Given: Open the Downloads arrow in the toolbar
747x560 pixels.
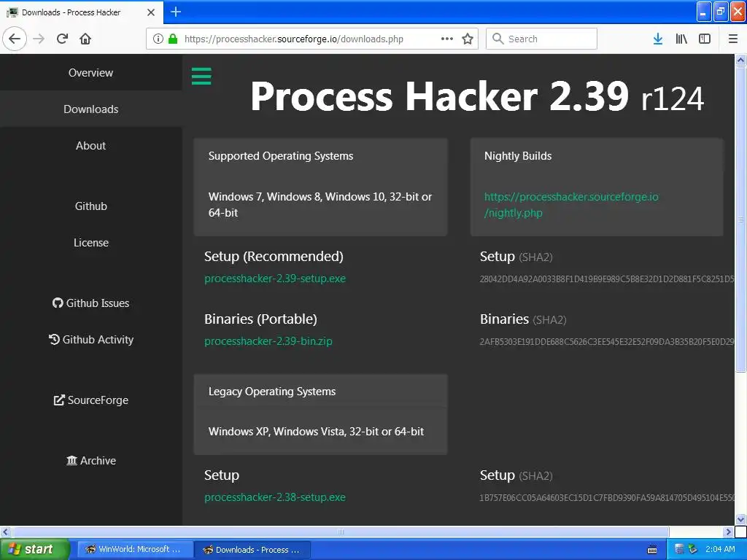Looking at the screenshot, I should (658, 39).
